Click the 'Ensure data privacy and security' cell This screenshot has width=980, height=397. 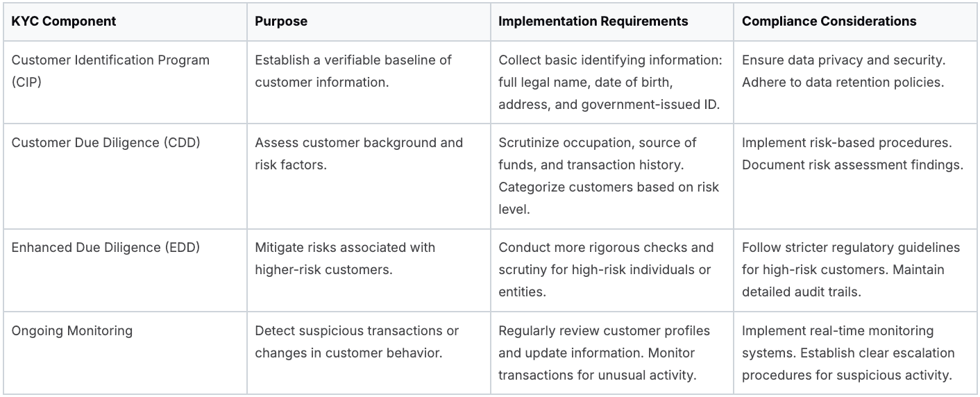point(844,71)
